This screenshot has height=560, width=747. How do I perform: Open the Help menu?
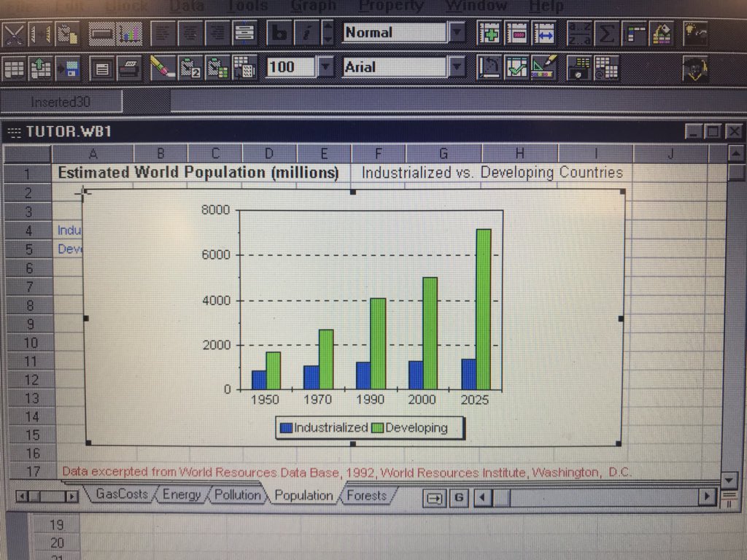pos(546,6)
